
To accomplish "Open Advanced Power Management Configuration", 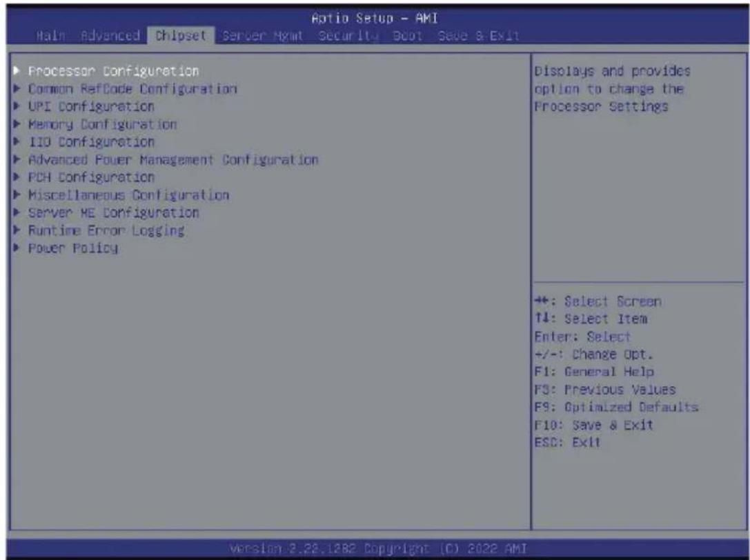I will (x=173, y=160).
